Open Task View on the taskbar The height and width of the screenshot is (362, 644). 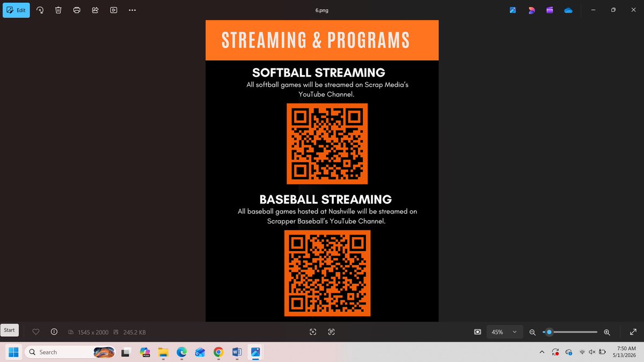click(x=126, y=352)
